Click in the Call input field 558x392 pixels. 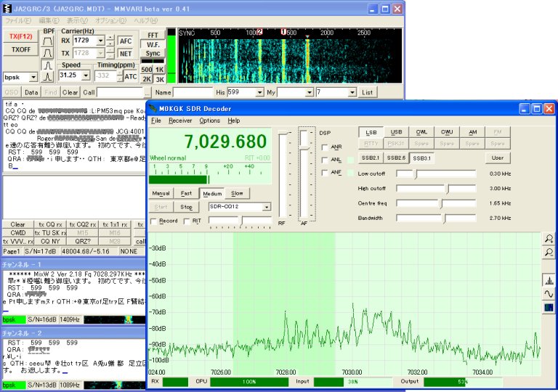[120, 92]
